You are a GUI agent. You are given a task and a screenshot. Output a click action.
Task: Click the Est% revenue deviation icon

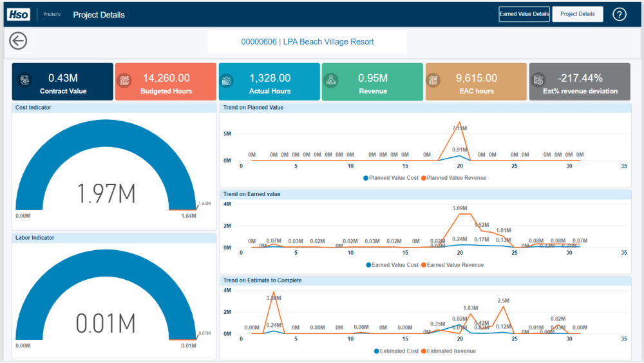[x=538, y=80]
